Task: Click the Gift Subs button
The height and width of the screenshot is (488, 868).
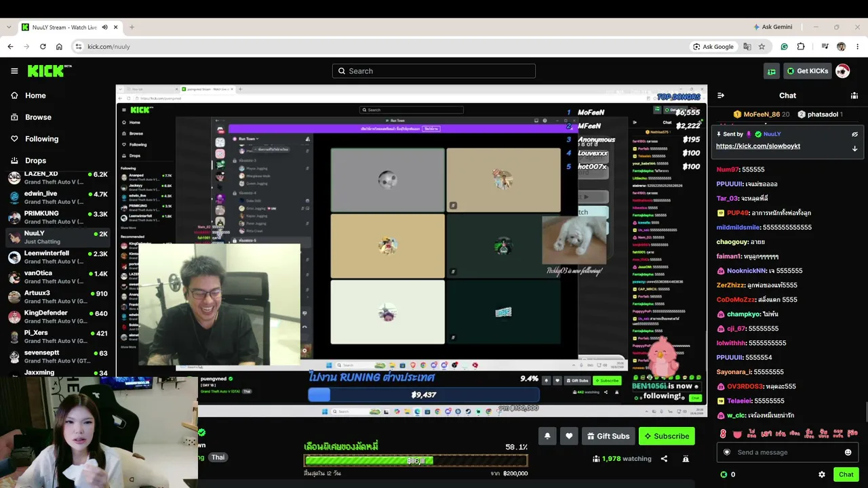Action: (x=608, y=436)
